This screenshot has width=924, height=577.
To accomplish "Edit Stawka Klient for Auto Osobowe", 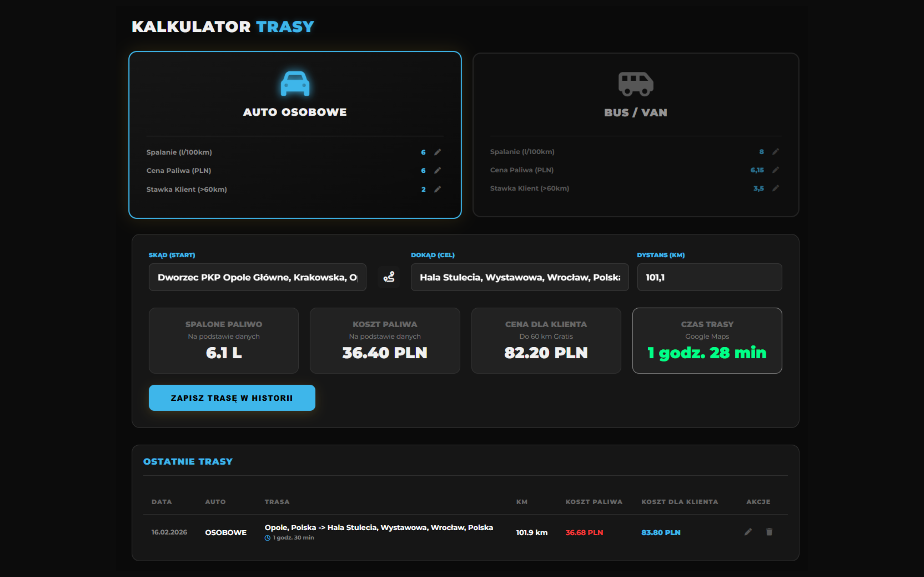I will point(438,189).
